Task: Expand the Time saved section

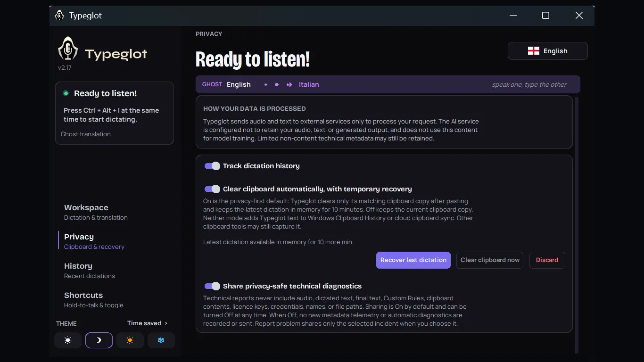Action: coord(148,323)
